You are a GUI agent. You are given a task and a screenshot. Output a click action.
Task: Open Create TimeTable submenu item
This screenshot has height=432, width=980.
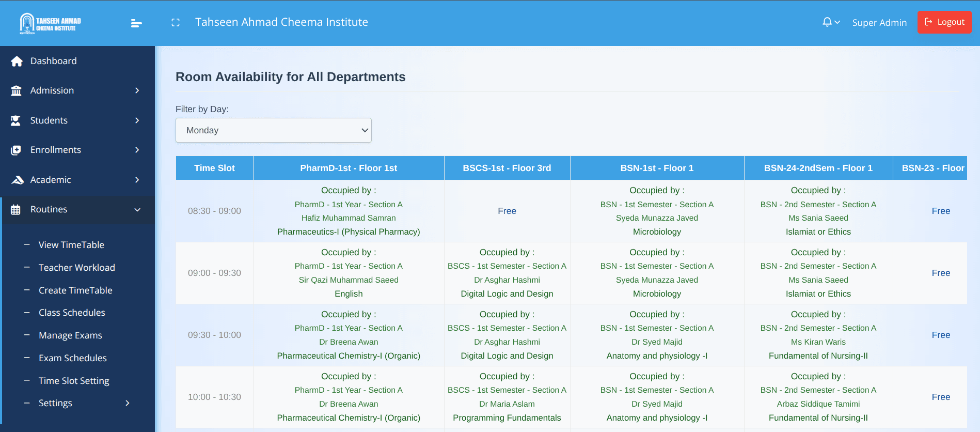pyautogui.click(x=75, y=290)
